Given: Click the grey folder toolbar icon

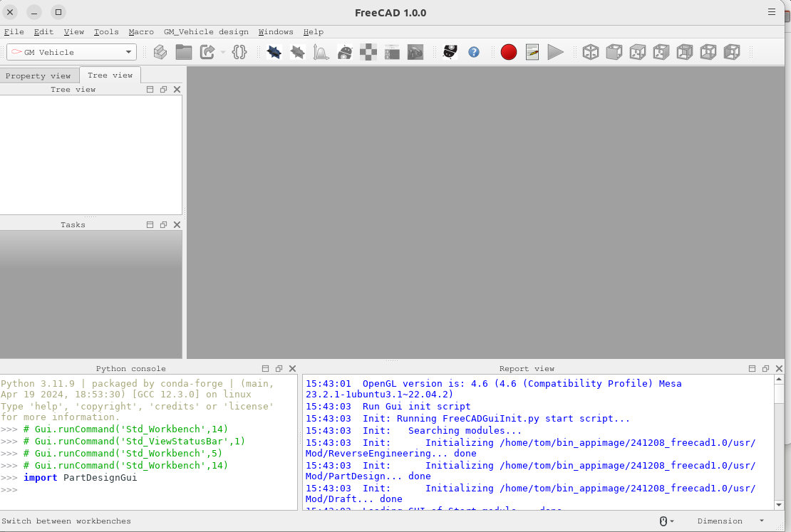Looking at the screenshot, I should tap(184, 52).
